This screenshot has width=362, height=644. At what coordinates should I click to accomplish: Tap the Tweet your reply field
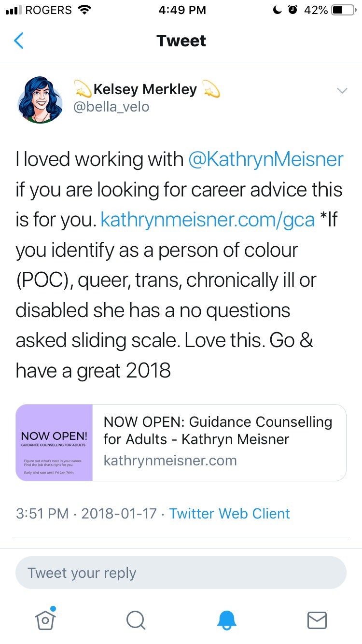point(181,573)
